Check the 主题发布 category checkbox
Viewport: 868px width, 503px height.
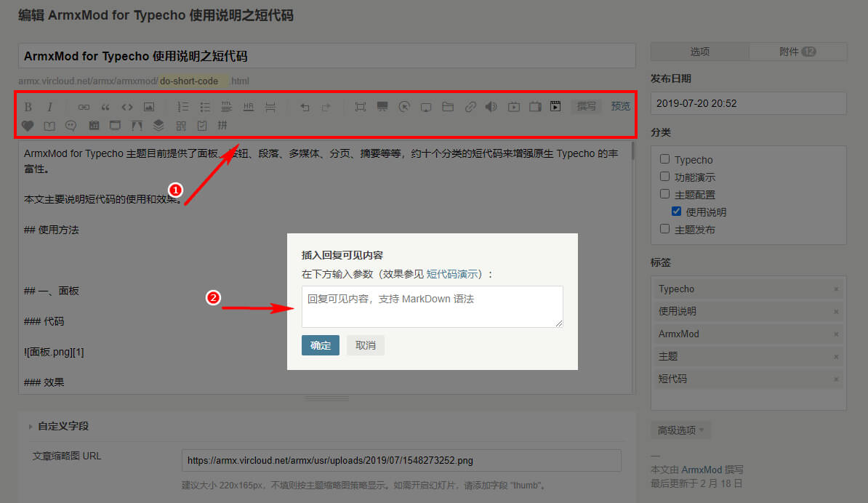(x=665, y=228)
